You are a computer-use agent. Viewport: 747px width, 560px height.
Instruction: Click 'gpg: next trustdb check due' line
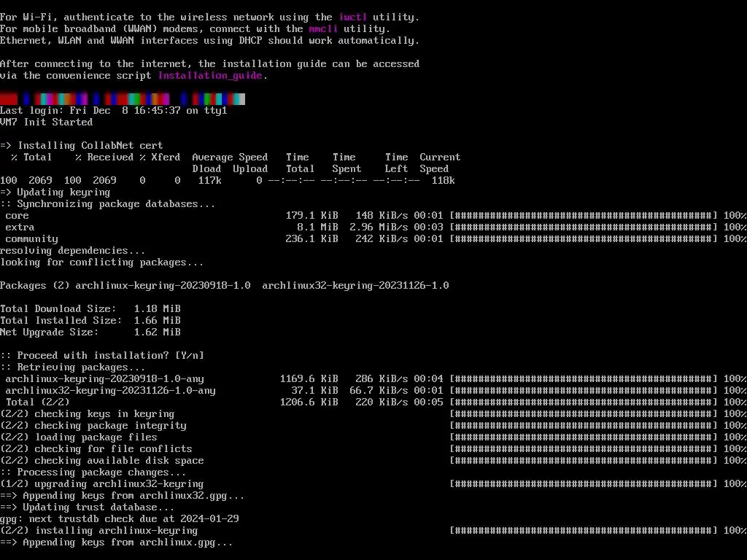click(120, 519)
